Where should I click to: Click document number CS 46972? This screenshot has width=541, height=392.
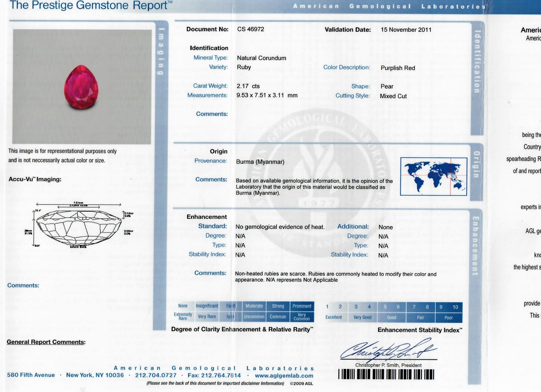point(250,29)
